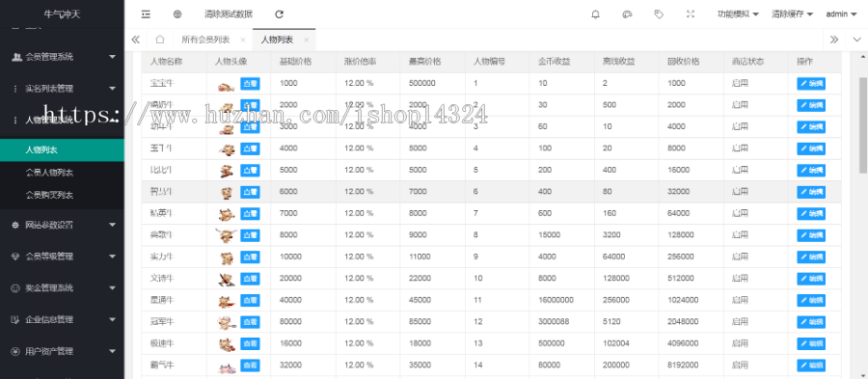Open 会员人物列表 in the sidebar
Viewport: 868px width, 379px height.
(x=62, y=173)
